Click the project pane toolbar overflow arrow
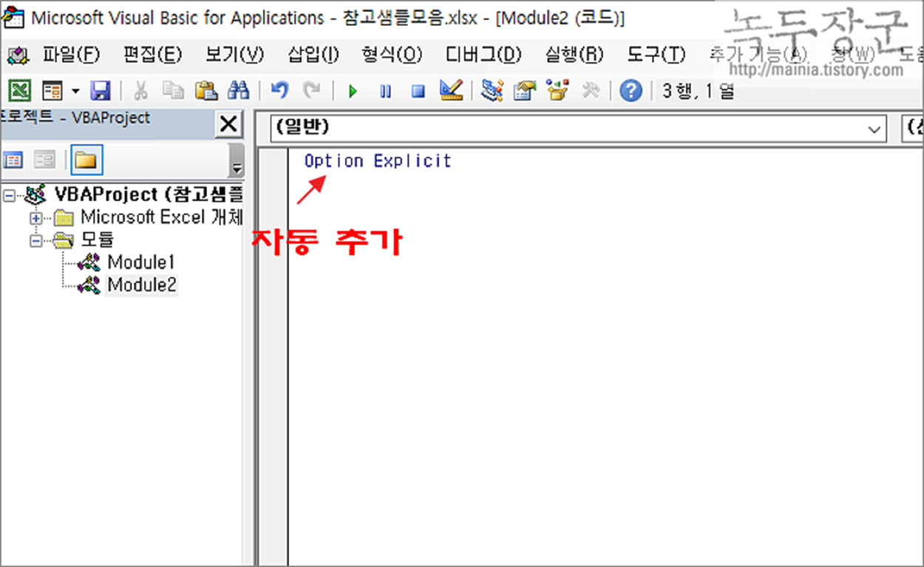Image resolution: width=924 pixels, height=567 pixels. click(x=237, y=162)
